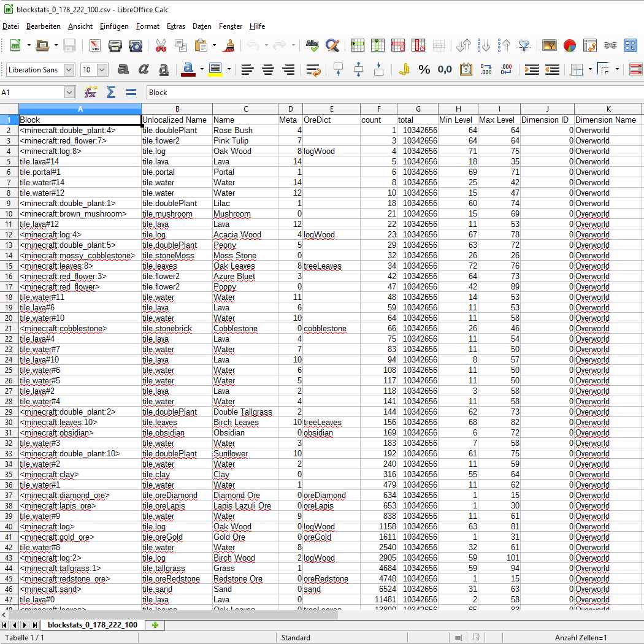Toggle wrap text for the cell
This screenshot has width=644, height=644.
tap(313, 70)
